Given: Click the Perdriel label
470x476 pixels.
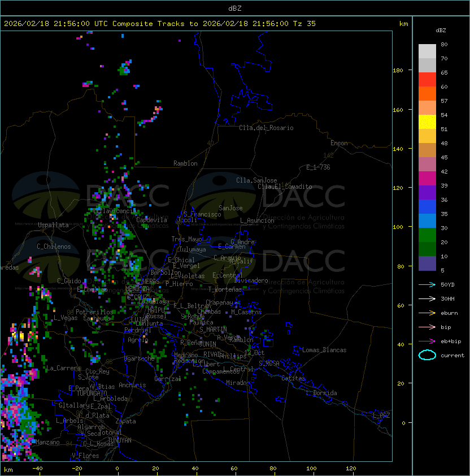Looking at the screenshot, I should [138, 330].
